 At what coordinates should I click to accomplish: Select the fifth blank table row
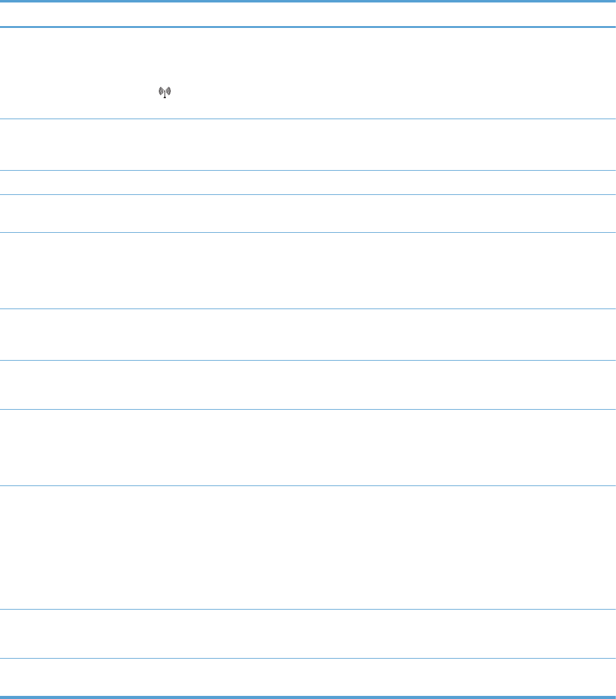(308, 271)
